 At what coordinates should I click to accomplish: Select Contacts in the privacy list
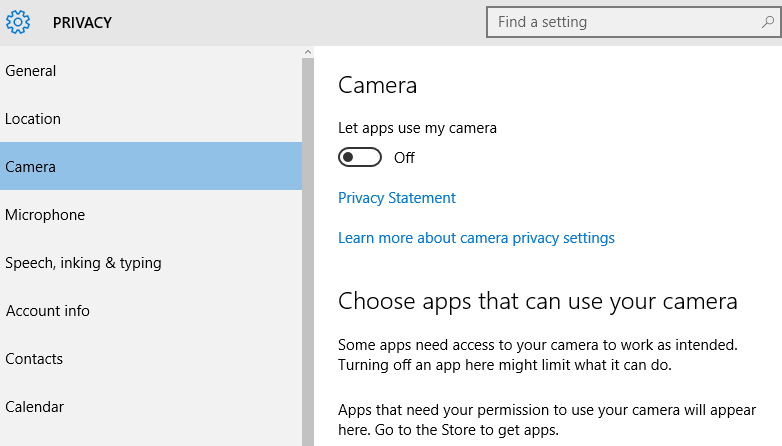(x=151, y=358)
